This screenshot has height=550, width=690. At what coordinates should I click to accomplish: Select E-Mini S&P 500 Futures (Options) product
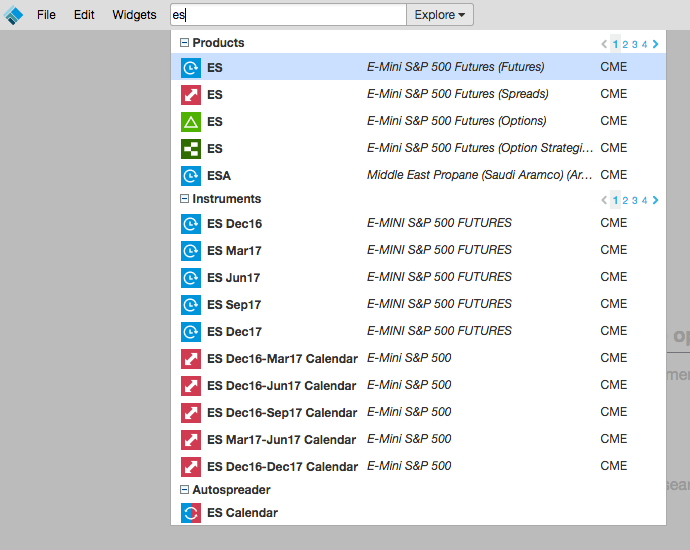click(x=418, y=121)
